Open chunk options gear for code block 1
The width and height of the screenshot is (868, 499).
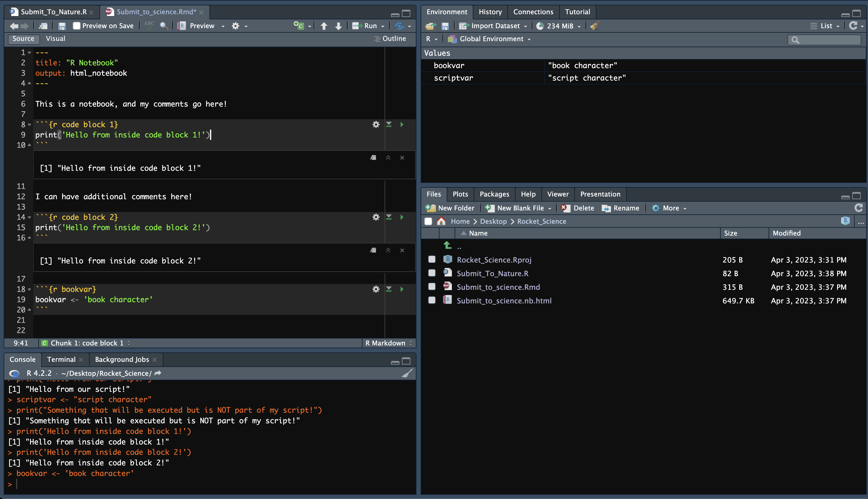pos(376,124)
